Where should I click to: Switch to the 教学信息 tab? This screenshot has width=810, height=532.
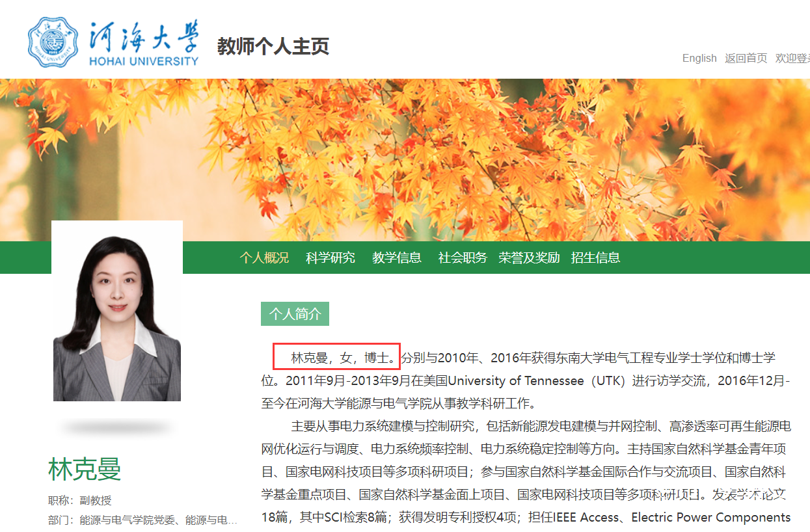point(397,258)
